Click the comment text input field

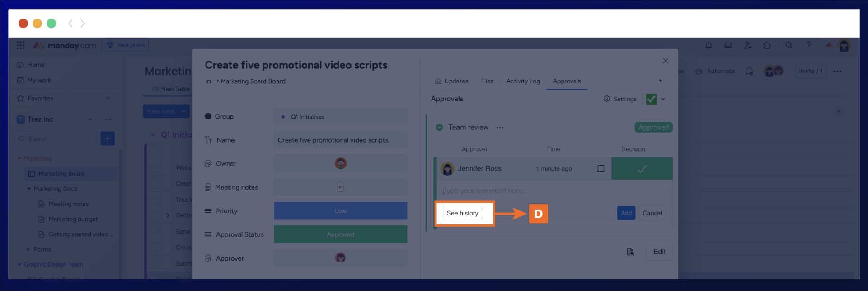[x=554, y=191]
